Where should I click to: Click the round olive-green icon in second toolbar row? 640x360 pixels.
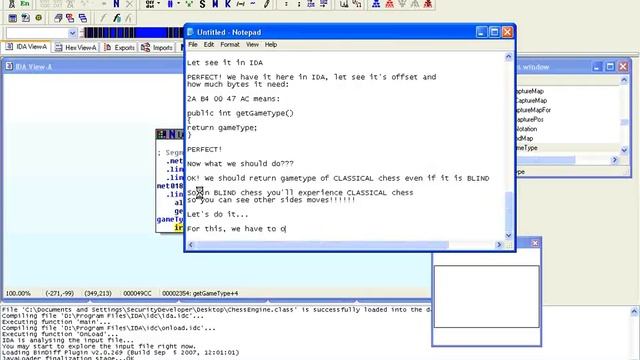(38, 18)
